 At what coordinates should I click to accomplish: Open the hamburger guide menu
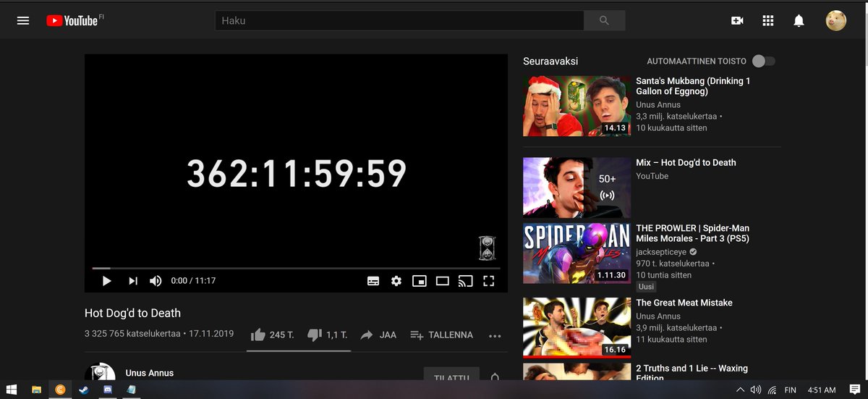[23, 21]
